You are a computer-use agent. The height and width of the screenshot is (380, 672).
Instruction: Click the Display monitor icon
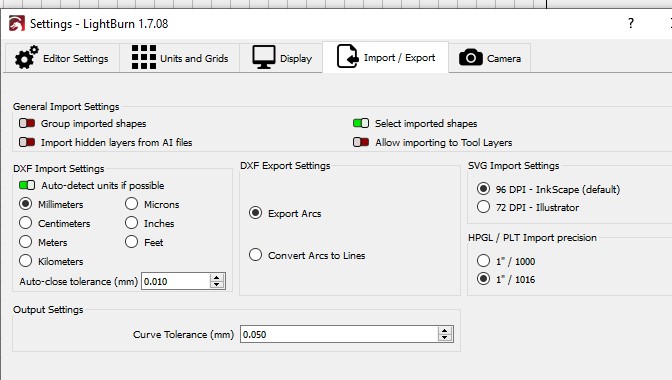point(264,57)
